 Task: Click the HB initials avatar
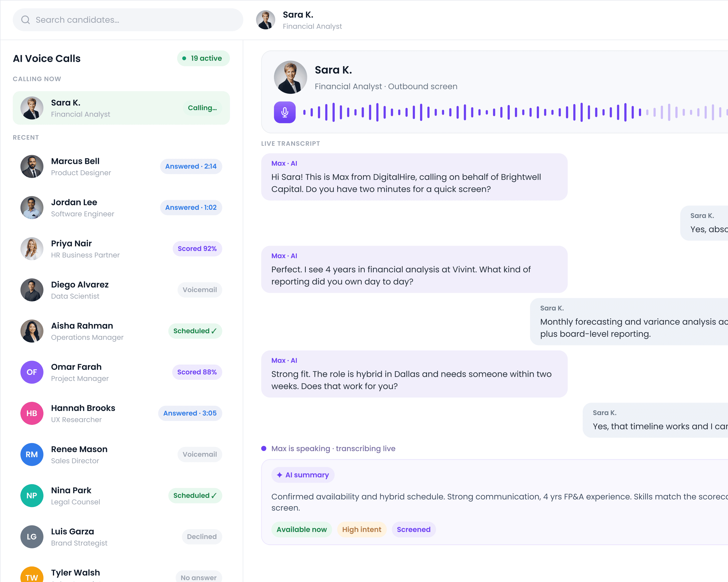tap(32, 414)
